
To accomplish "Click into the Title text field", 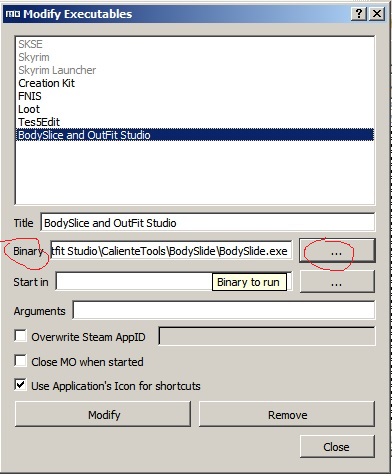I will click(207, 222).
